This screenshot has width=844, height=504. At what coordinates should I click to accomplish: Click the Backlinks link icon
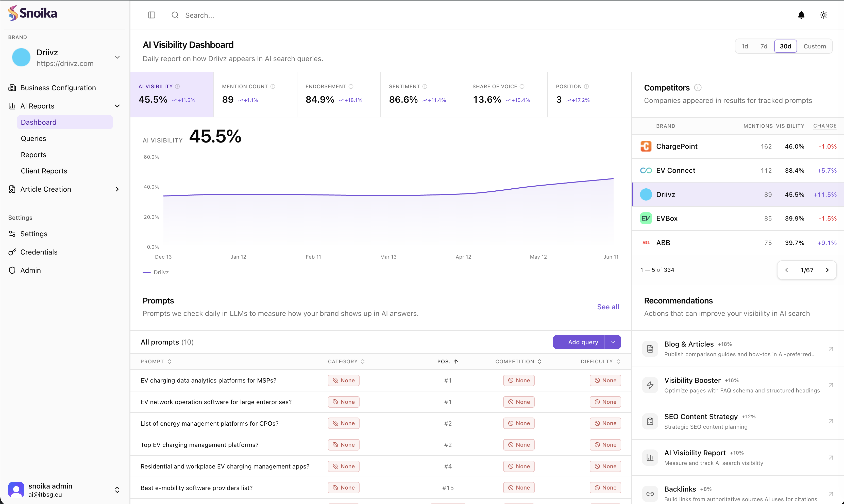(x=650, y=494)
